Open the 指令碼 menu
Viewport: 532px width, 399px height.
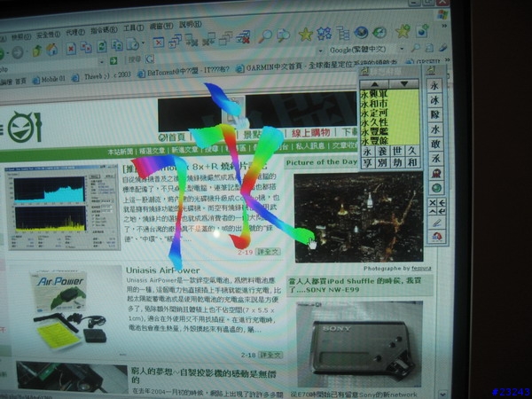tap(104, 30)
